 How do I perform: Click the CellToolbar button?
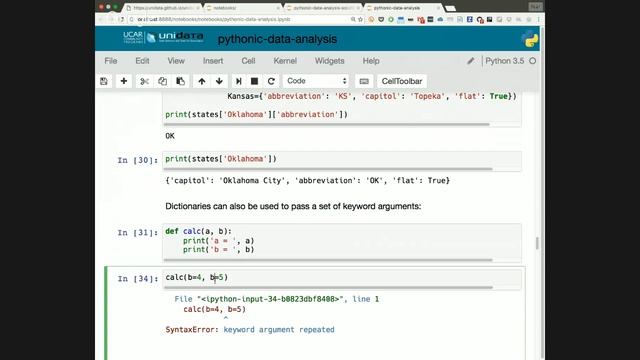pos(402,81)
